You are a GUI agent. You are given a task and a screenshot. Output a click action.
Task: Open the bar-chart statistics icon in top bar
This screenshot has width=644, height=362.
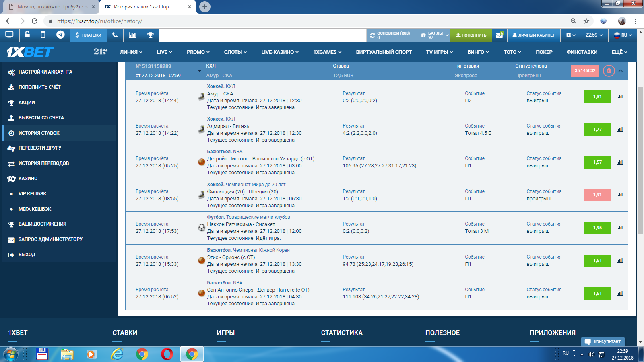pos(132,35)
